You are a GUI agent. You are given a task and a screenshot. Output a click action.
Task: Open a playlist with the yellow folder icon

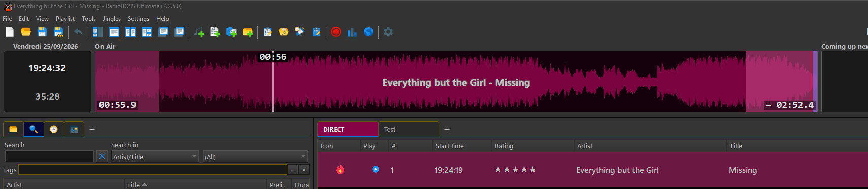coord(26,32)
